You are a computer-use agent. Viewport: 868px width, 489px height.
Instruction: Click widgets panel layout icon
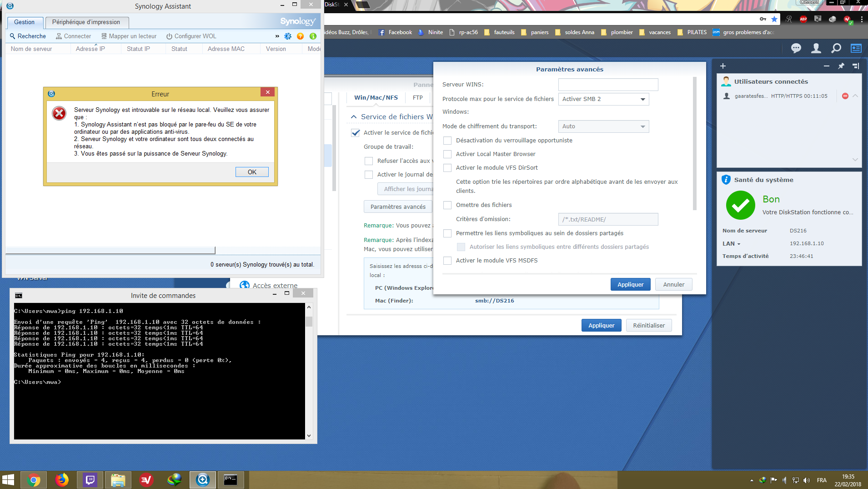pos(856,66)
